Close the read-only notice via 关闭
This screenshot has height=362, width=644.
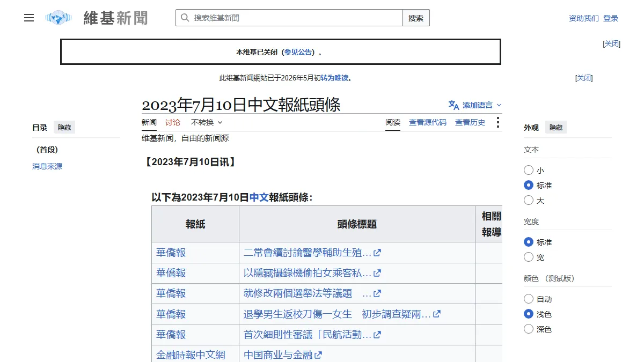(x=584, y=78)
